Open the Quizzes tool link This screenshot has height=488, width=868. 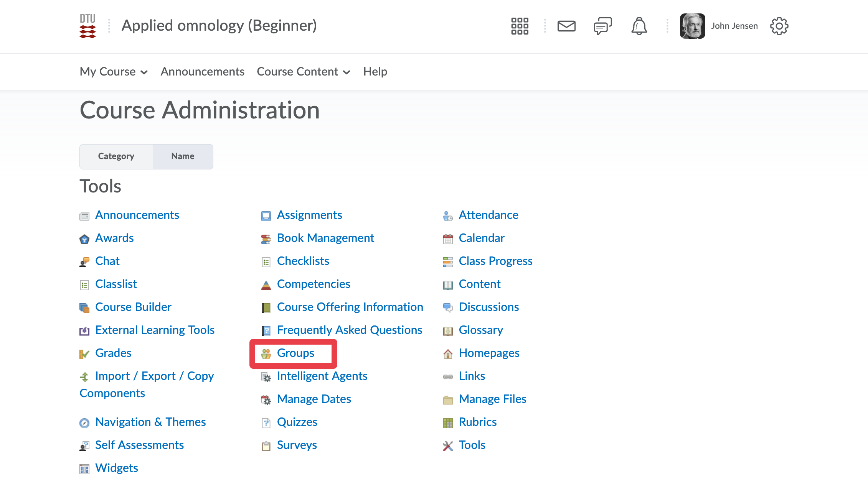297,422
